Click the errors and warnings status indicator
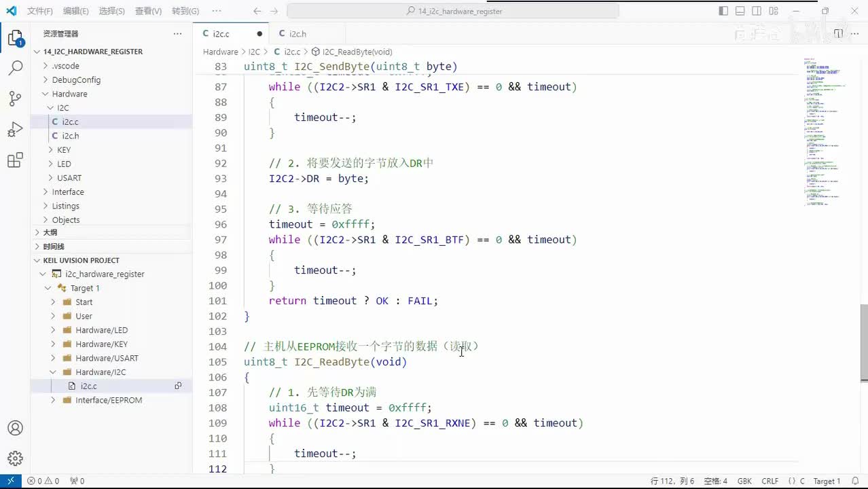868x489 pixels. pos(43,481)
